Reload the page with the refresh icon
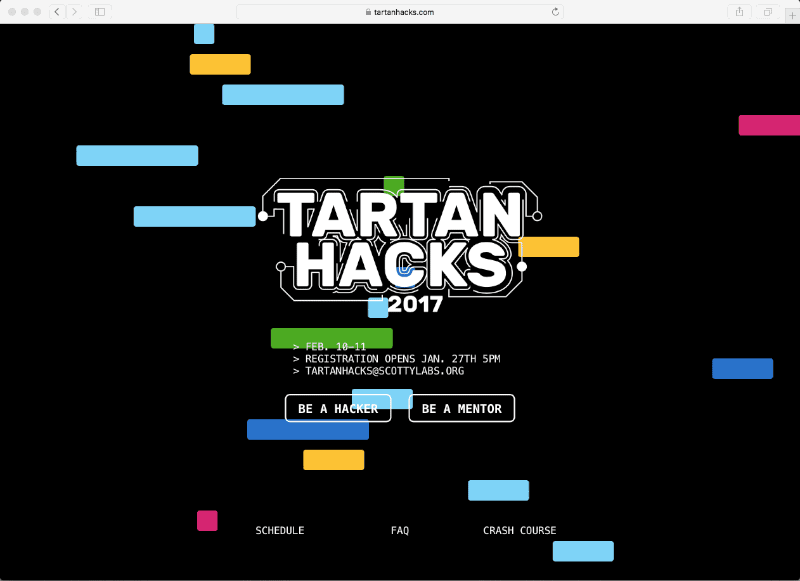This screenshot has height=581, width=800. pyautogui.click(x=555, y=12)
